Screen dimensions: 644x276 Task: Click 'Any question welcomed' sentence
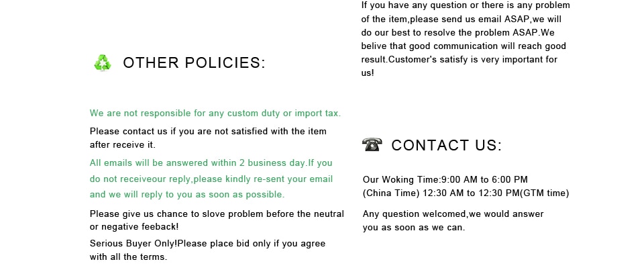click(453, 214)
